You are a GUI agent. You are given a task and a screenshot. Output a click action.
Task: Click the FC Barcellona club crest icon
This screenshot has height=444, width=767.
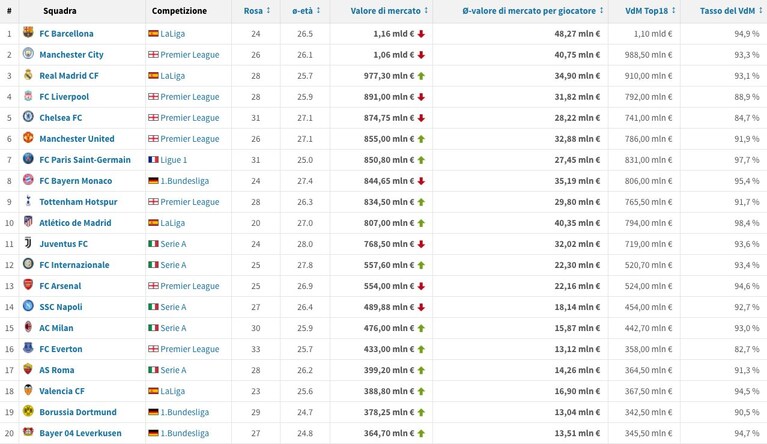[28, 33]
